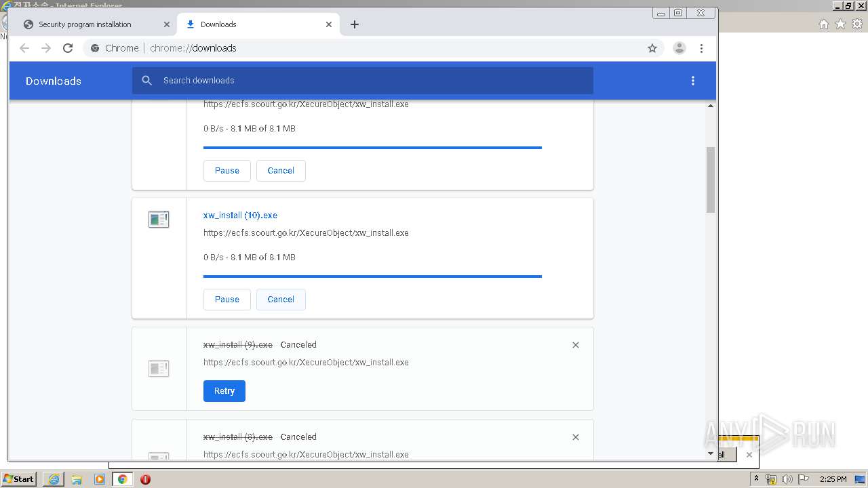Focus the Search downloads field

coord(363,81)
